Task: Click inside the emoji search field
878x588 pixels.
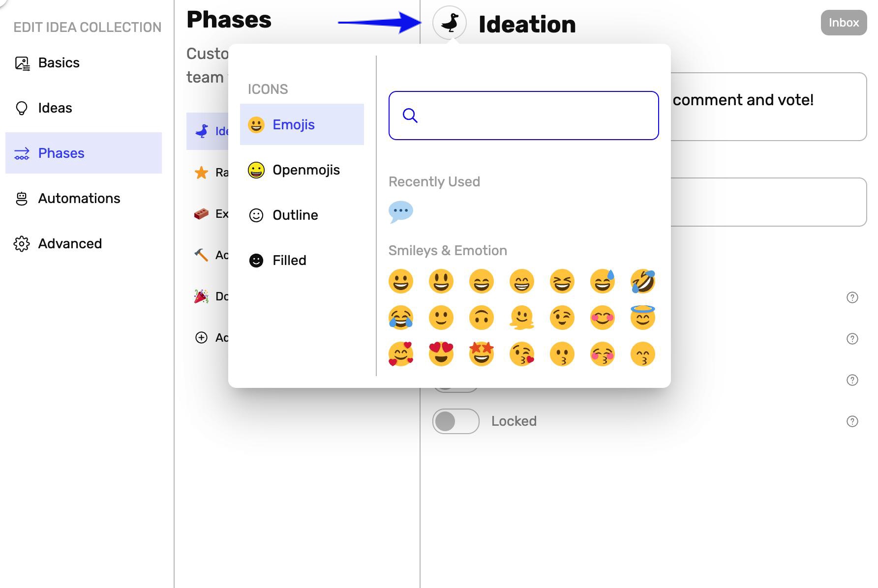Action: [x=523, y=116]
